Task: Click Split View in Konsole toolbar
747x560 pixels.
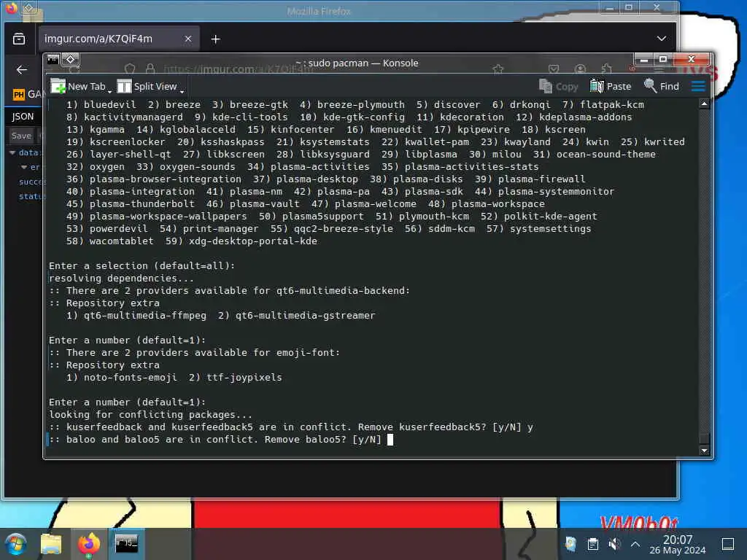Action: tap(147, 86)
